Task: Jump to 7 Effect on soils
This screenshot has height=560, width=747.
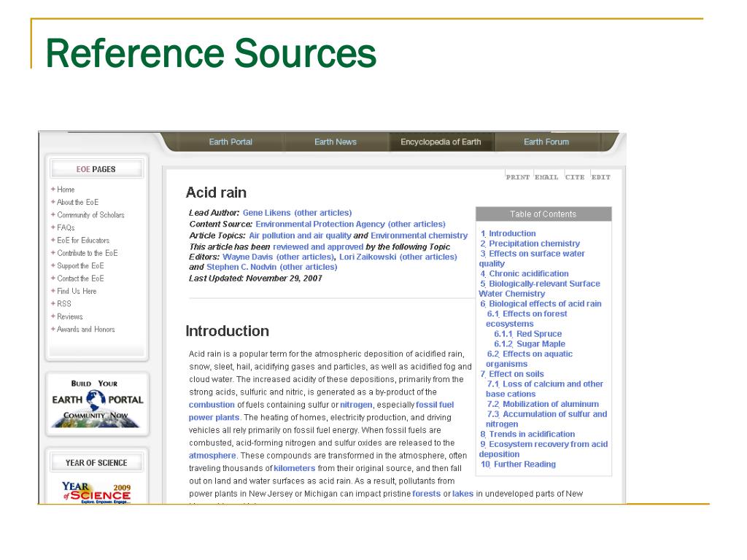Action: 512,374
